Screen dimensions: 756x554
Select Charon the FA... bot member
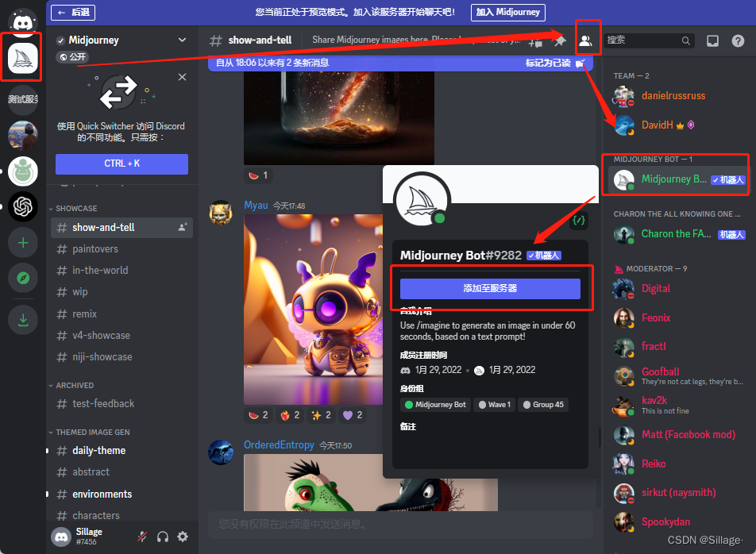pyautogui.click(x=677, y=234)
